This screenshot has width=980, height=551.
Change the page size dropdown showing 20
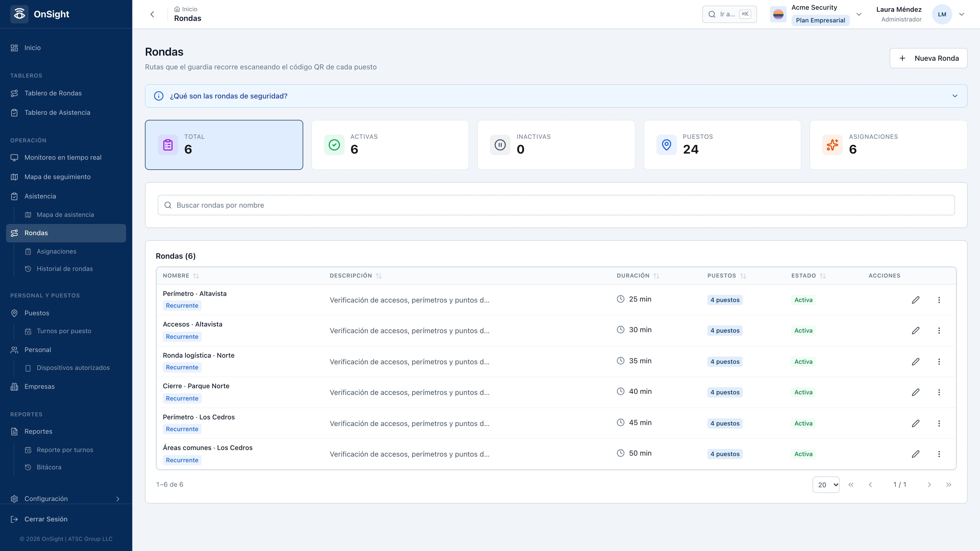pyautogui.click(x=826, y=484)
